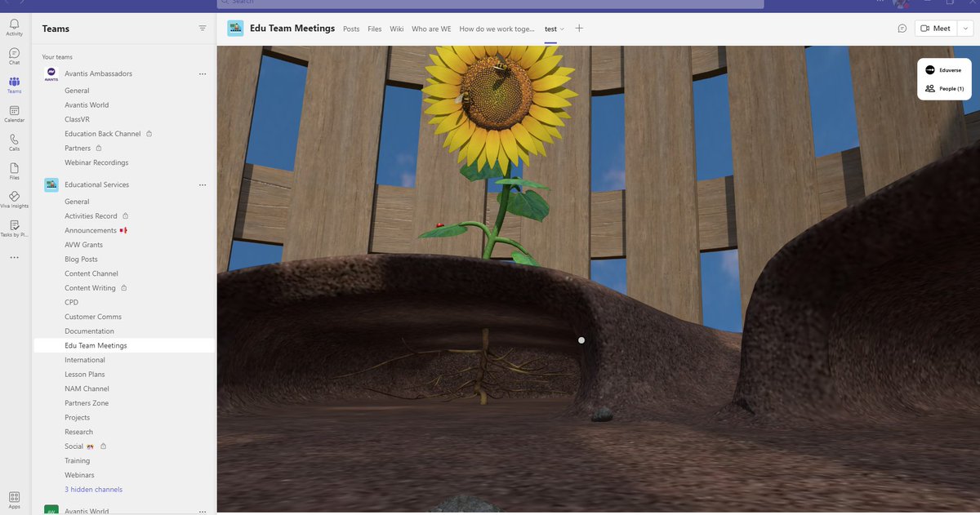Click the sunflower 3D scene viewport
The image size is (980, 515).
598,279
